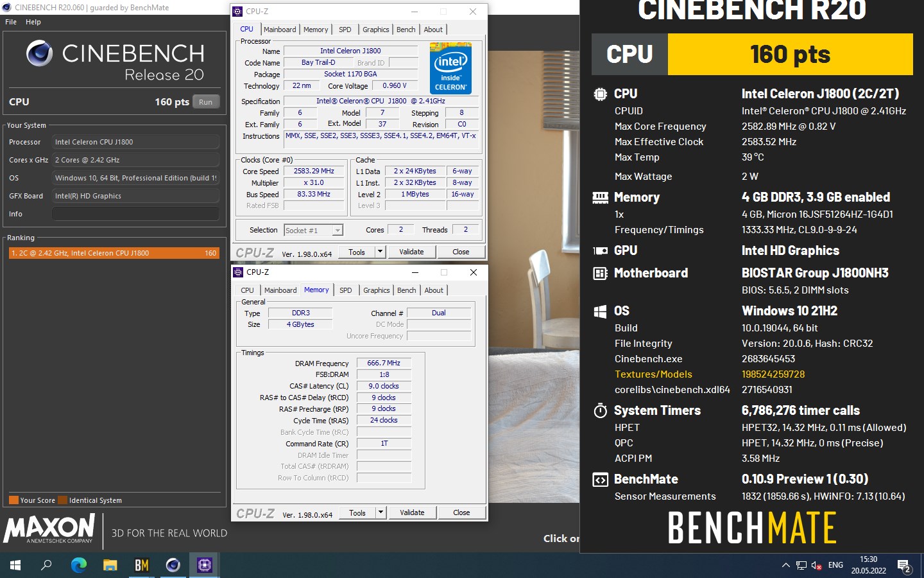Click Validate in lower CPU-Z window
The height and width of the screenshot is (578, 924).
click(x=412, y=512)
